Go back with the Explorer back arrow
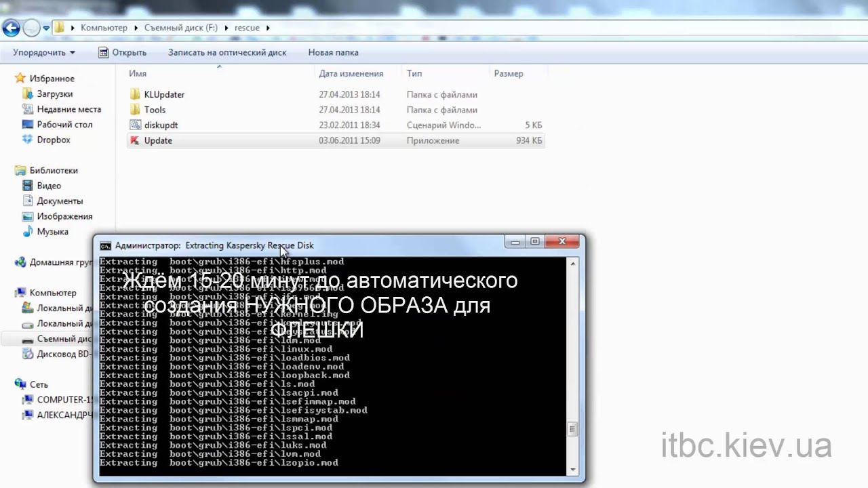Image resolution: width=868 pixels, height=488 pixels. [x=11, y=28]
